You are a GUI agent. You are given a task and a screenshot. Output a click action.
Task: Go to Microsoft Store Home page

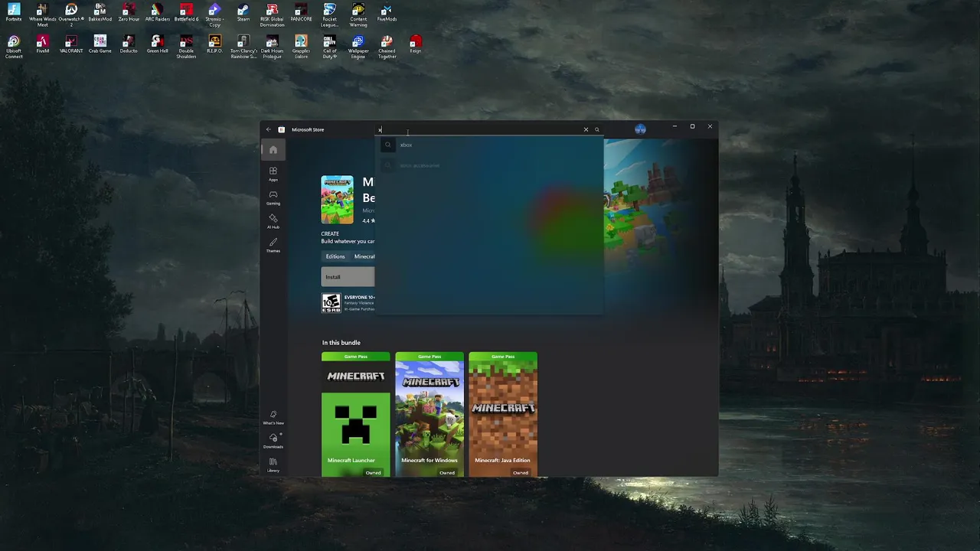(x=273, y=150)
